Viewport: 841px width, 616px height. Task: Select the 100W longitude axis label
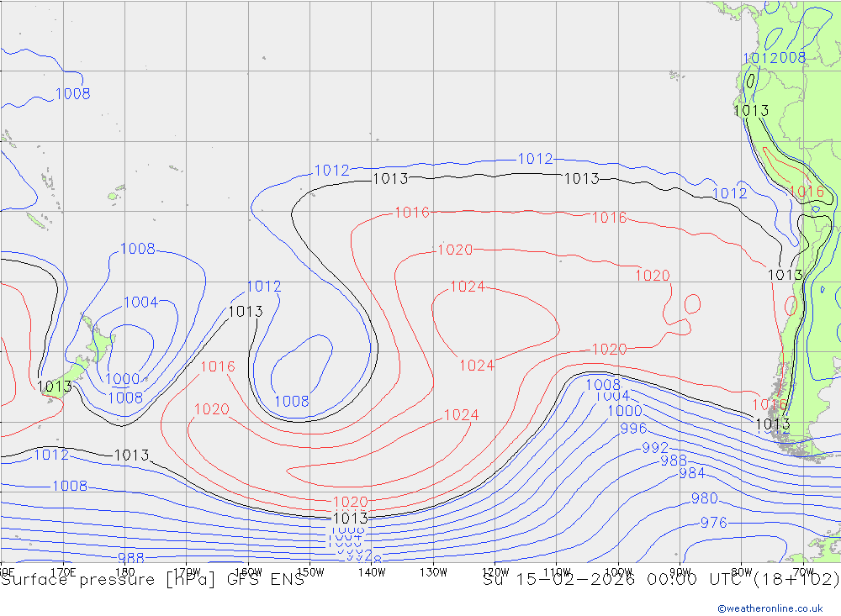point(618,572)
